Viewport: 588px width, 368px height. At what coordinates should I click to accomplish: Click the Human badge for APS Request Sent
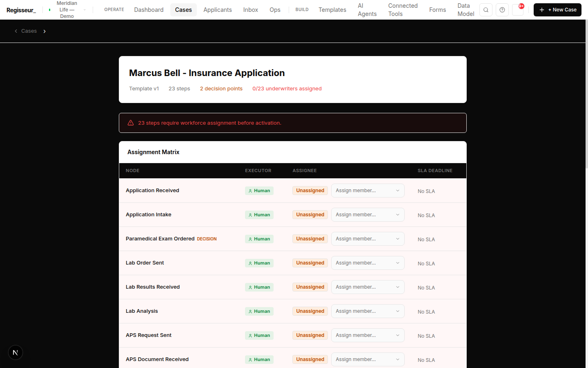pyautogui.click(x=259, y=335)
